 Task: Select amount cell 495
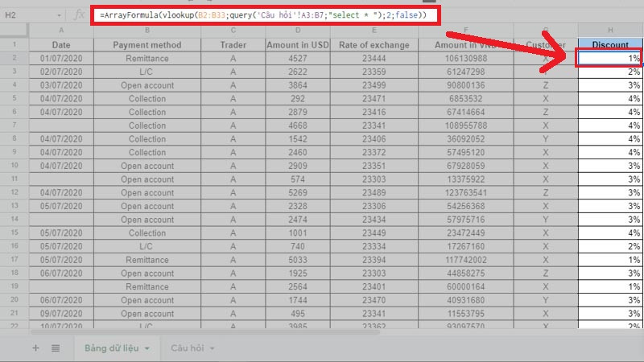298,314
